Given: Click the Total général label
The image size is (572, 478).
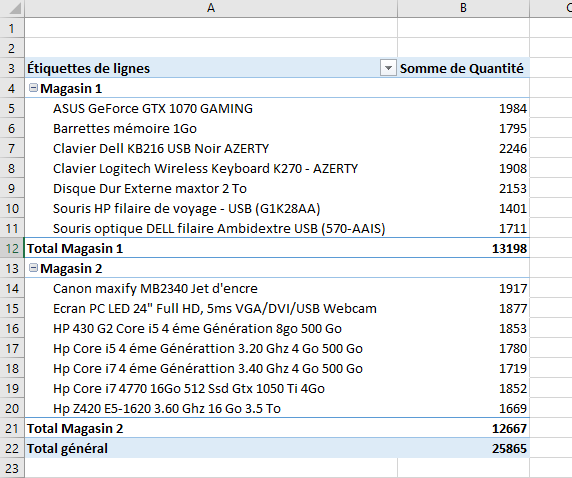Looking at the screenshot, I should (67, 448).
